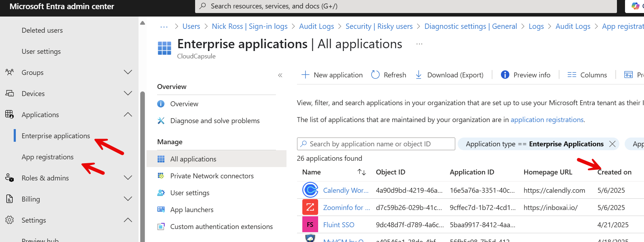Open Deleted users in sidebar
644x242 pixels.
pyautogui.click(x=42, y=30)
